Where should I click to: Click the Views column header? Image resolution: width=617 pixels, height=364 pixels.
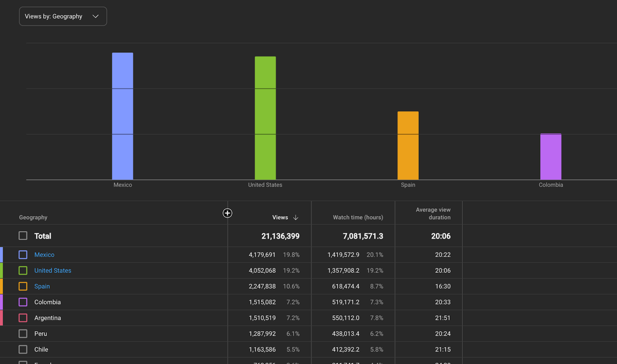coord(280,217)
